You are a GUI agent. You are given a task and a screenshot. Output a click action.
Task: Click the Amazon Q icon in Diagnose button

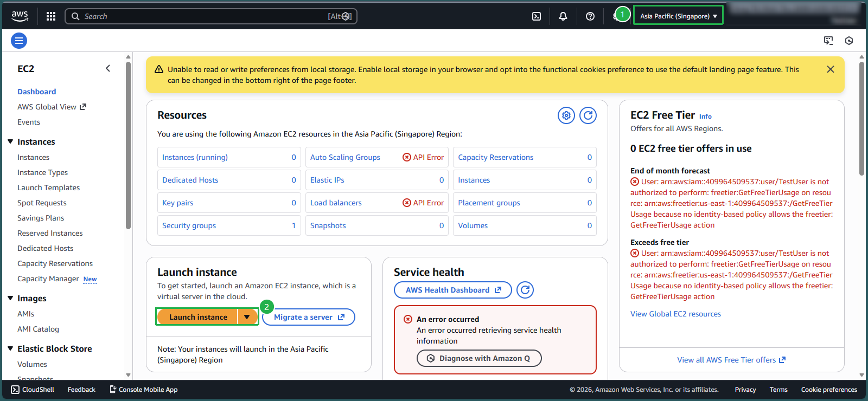click(431, 358)
